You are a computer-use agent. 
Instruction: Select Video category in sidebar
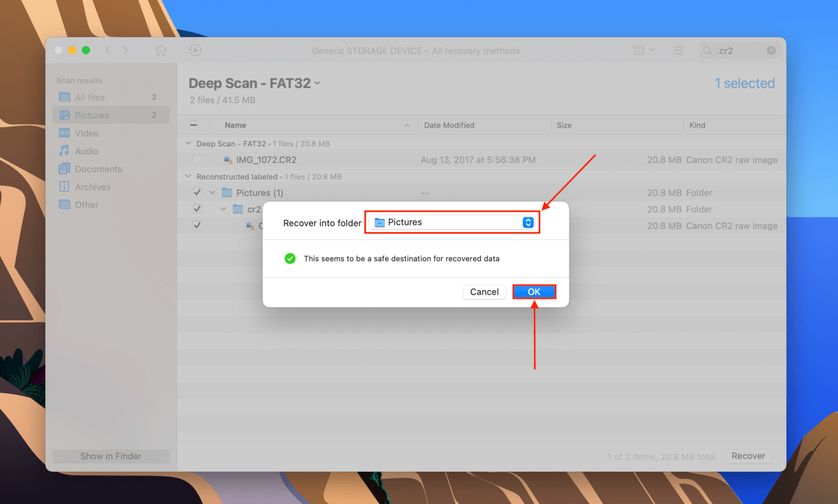[111, 133]
